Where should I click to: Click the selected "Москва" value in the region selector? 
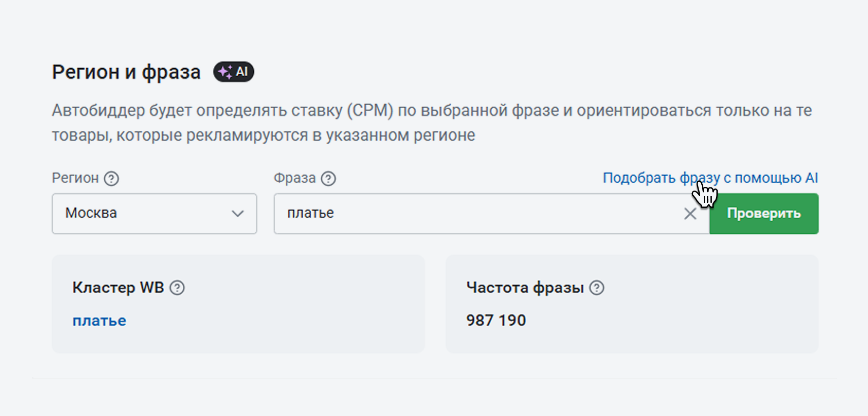(x=91, y=213)
